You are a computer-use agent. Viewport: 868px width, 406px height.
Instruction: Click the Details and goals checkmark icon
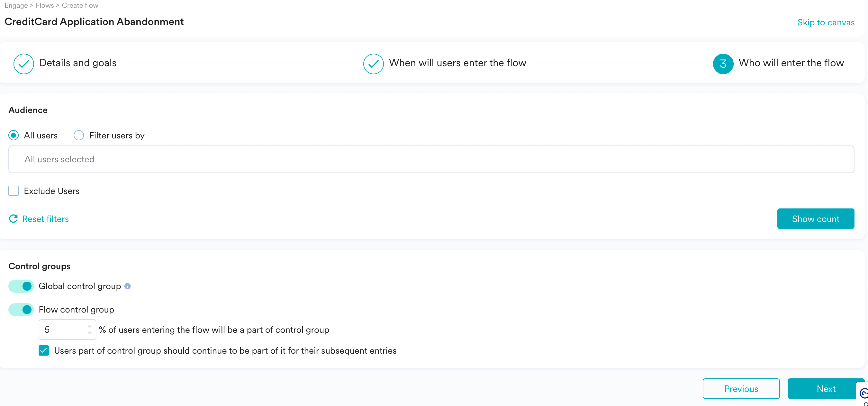tap(24, 63)
